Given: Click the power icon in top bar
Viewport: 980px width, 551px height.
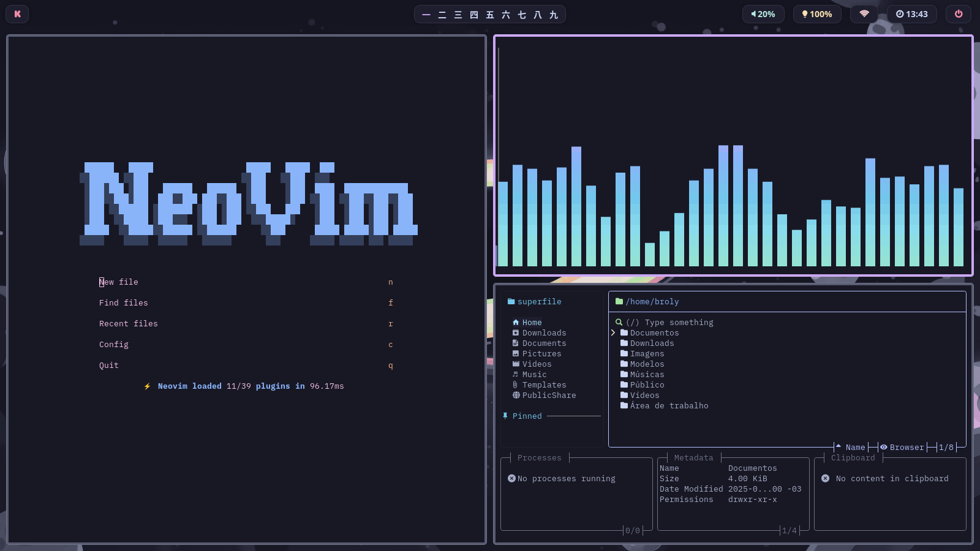Looking at the screenshot, I should click(x=959, y=14).
